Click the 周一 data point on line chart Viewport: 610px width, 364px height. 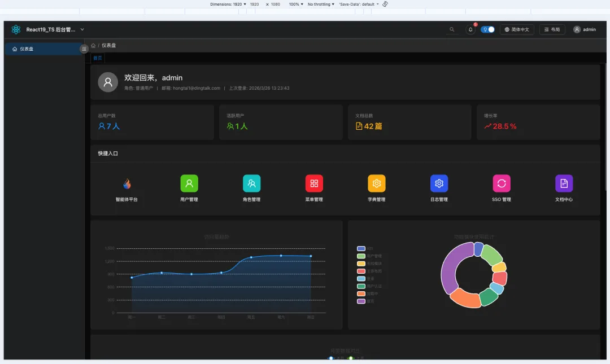point(132,278)
